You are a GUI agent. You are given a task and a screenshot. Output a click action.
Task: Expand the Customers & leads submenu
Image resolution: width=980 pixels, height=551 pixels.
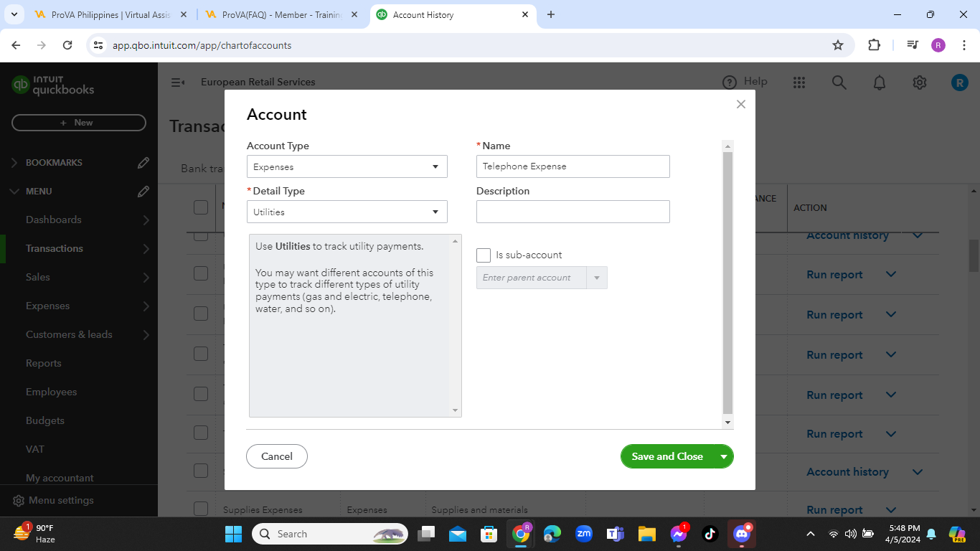[146, 335]
